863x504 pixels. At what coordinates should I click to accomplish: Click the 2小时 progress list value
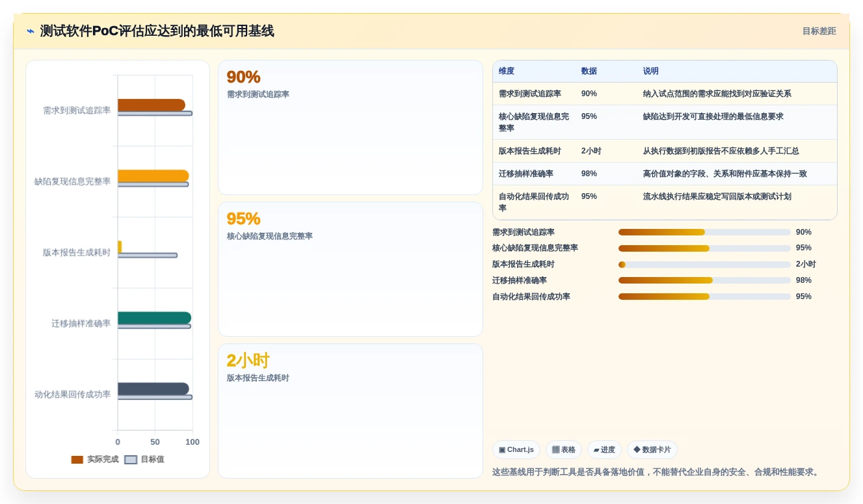806,265
